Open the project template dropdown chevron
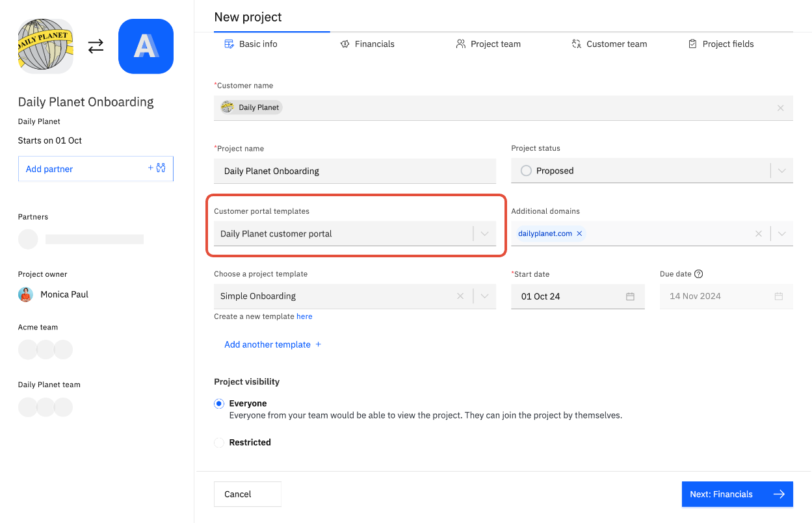The height and width of the screenshot is (523, 812). point(484,296)
